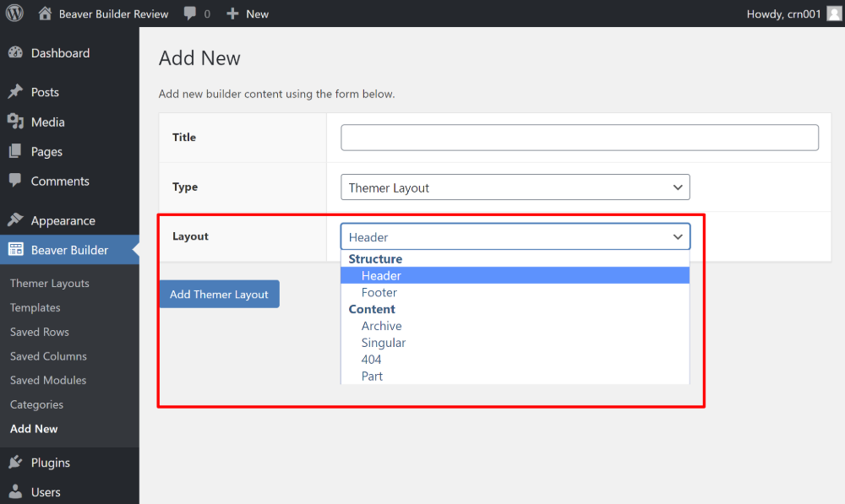Image resolution: width=845 pixels, height=504 pixels.
Task: Open the WordPress logo menu
Action: (14, 13)
